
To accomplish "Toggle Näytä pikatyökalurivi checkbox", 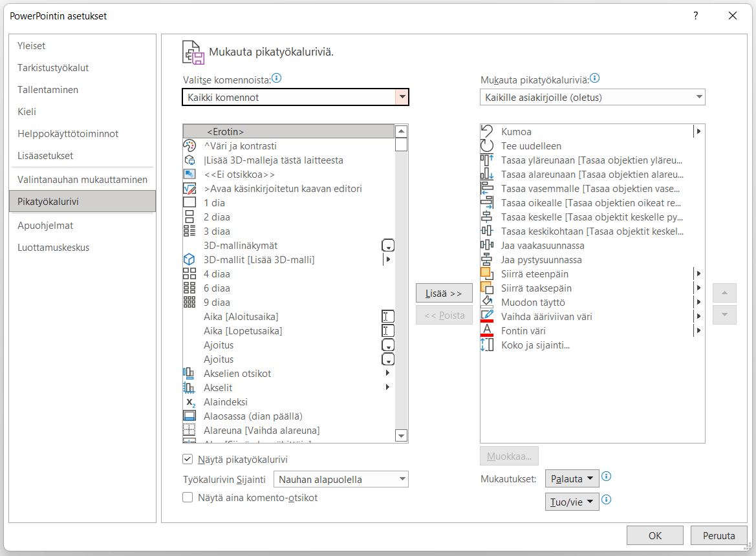I will click(188, 459).
